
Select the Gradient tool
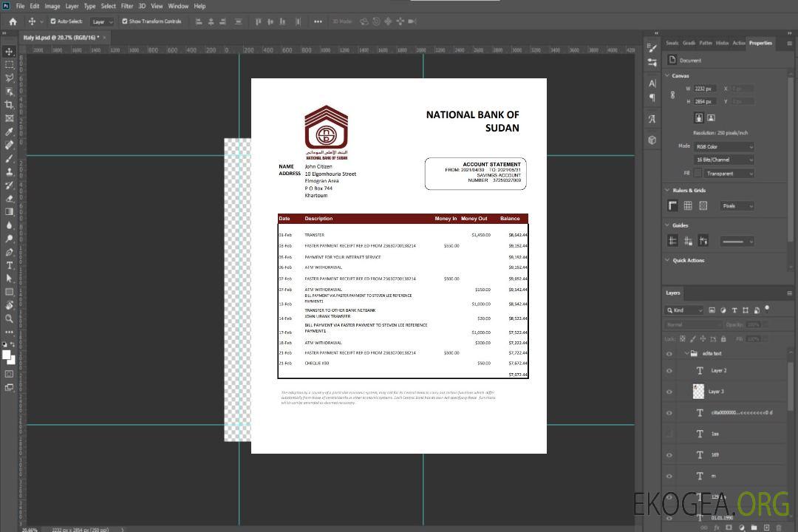[x=9, y=212]
